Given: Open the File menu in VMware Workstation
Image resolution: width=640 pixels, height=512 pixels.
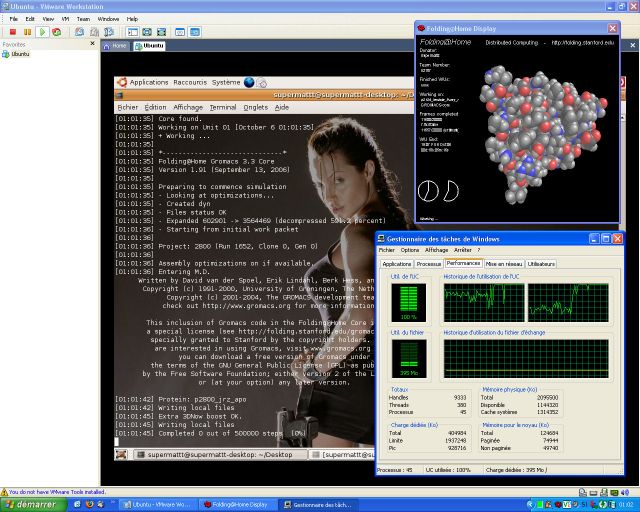Looking at the screenshot, I should [13, 19].
